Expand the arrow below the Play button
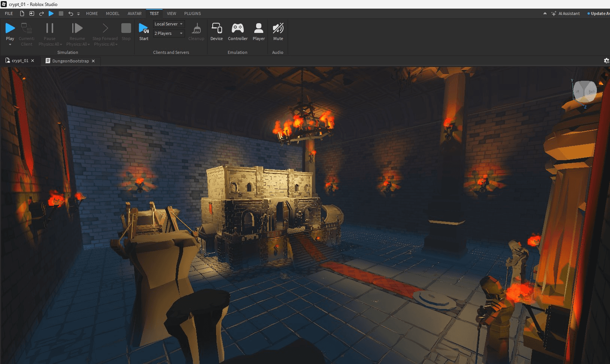610x364 pixels. (x=10, y=45)
